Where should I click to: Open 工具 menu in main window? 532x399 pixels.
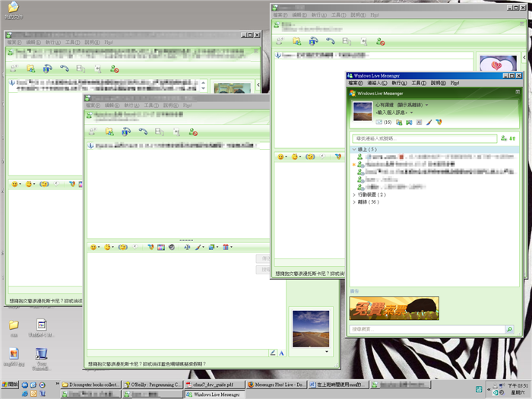tap(419, 83)
